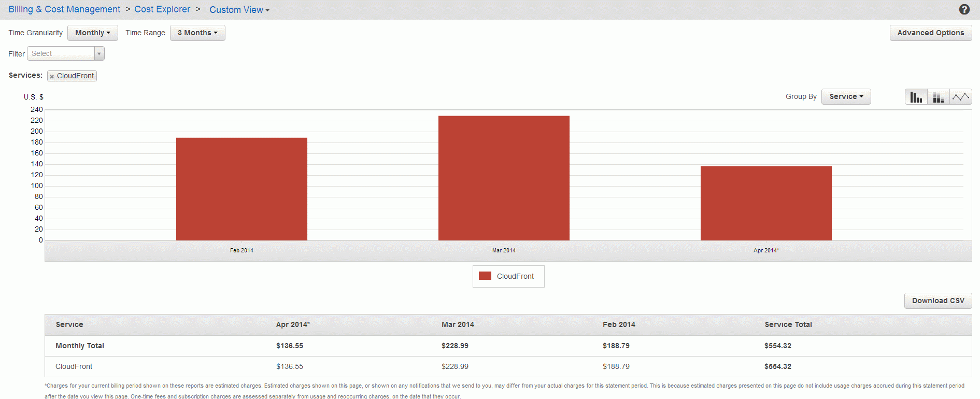
Task: Open the help question mark icon
Action: pos(964,9)
